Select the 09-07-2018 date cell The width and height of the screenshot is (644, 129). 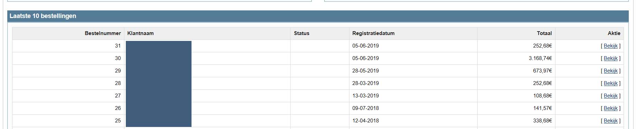coord(413,108)
